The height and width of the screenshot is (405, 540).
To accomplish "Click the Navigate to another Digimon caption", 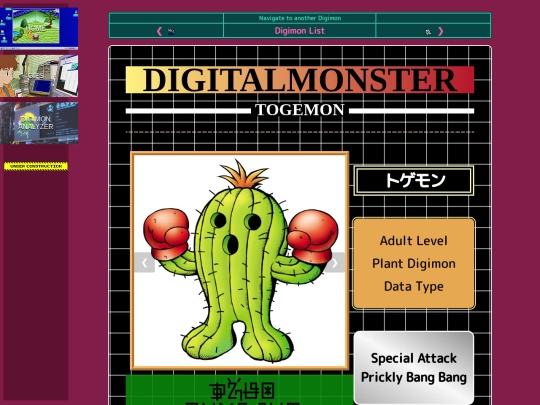I will pos(300,18).
